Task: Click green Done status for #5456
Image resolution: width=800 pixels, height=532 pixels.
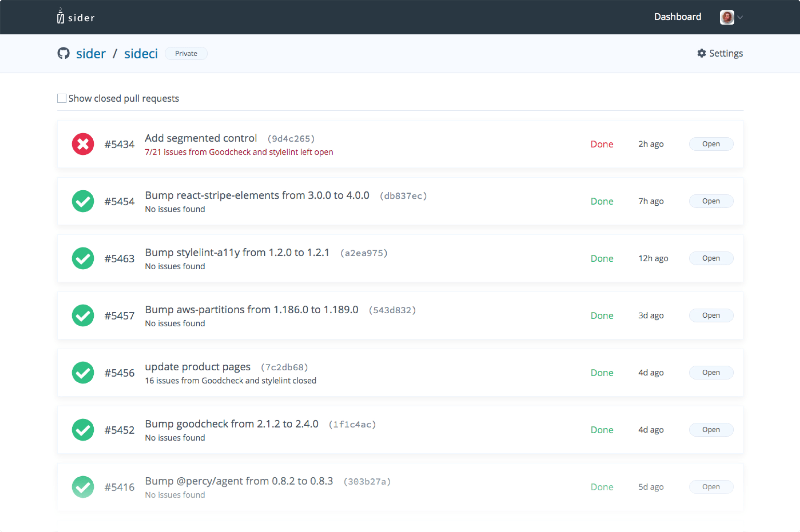Action: tap(602, 372)
